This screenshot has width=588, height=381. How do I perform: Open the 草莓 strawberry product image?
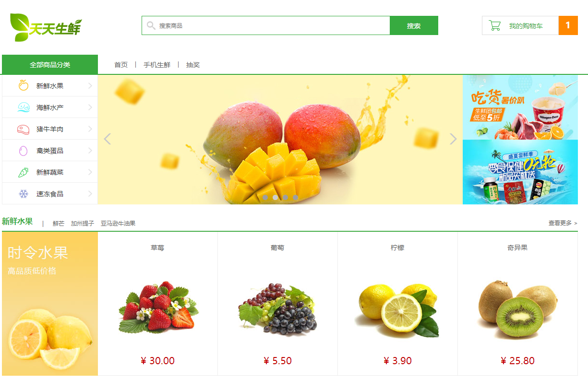pos(157,308)
